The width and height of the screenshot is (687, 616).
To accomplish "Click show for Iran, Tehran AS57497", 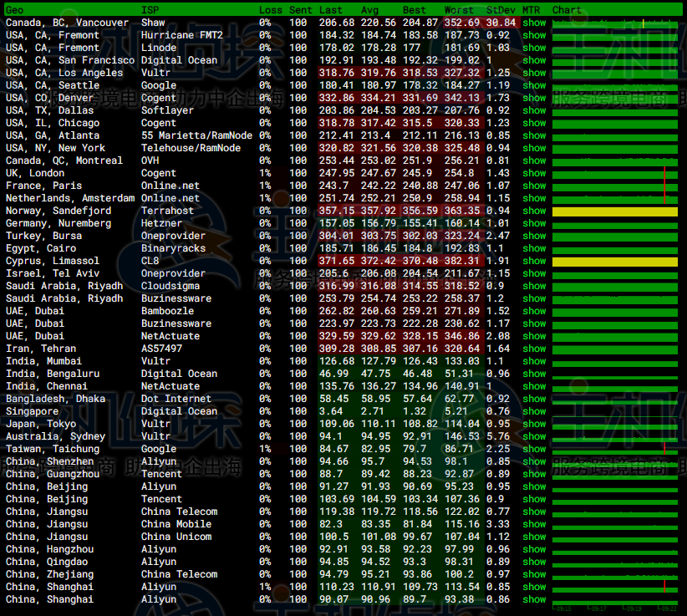I will pyautogui.click(x=534, y=349).
